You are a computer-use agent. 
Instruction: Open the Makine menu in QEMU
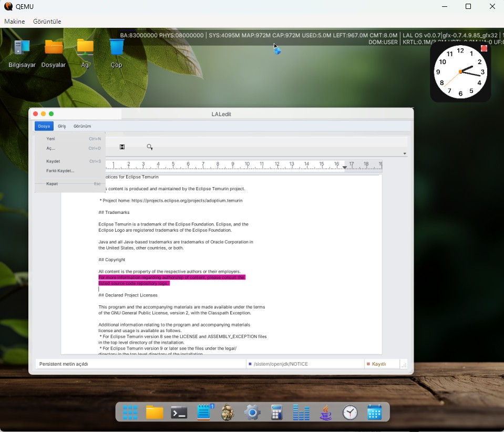pos(15,21)
